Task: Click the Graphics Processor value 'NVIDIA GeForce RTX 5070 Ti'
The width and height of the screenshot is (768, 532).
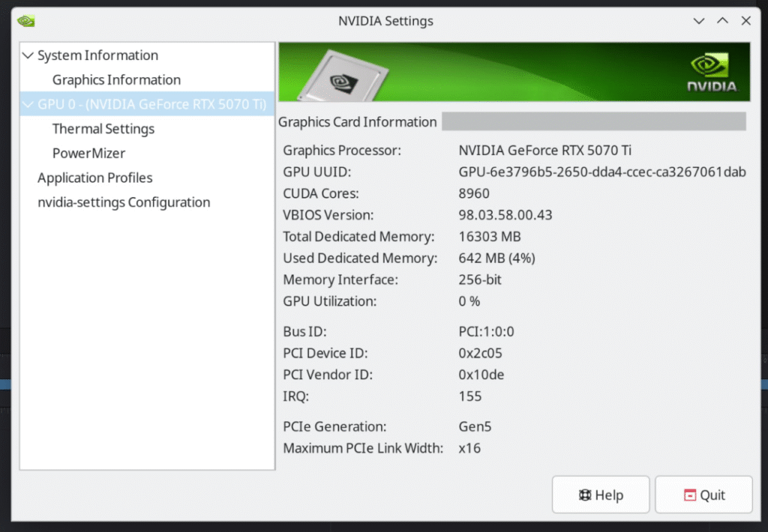Action: (544, 151)
